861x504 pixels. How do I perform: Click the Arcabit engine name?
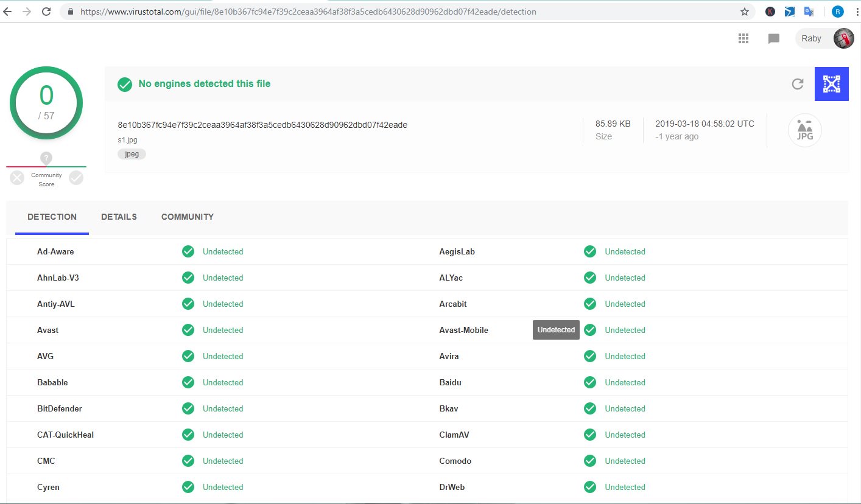(453, 304)
